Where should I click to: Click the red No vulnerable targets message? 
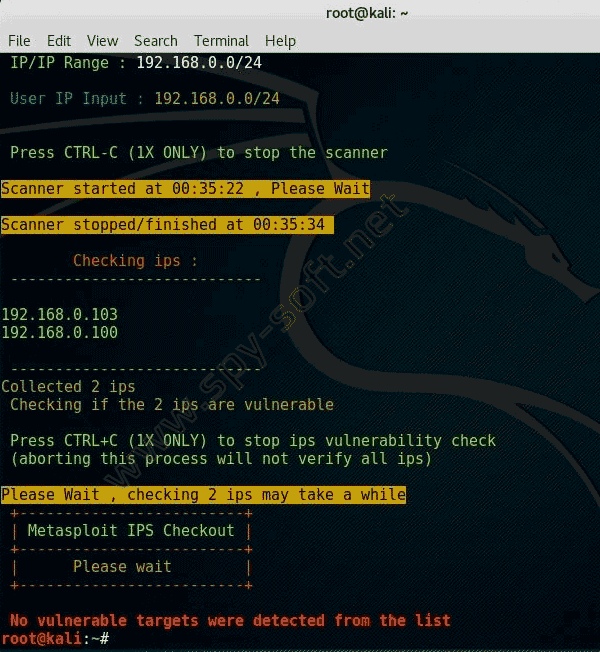(x=230, y=621)
